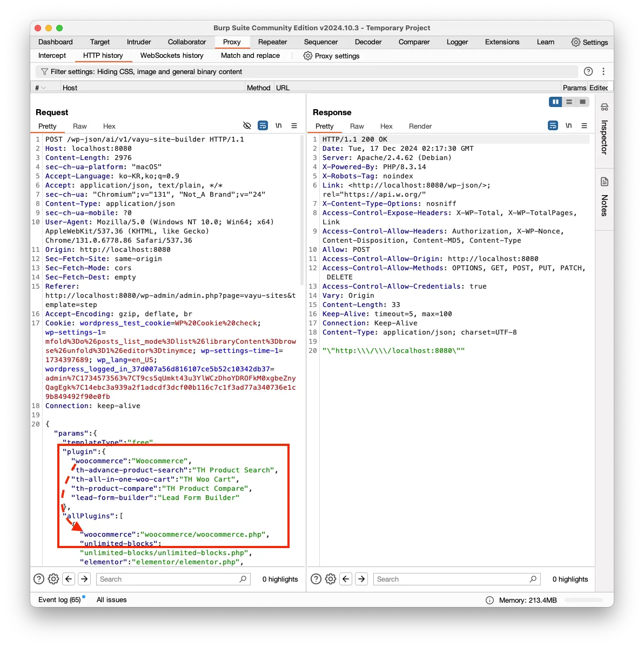The width and height of the screenshot is (644, 647).
Task: Switch to combined tabbed layout view
Action: [582, 102]
